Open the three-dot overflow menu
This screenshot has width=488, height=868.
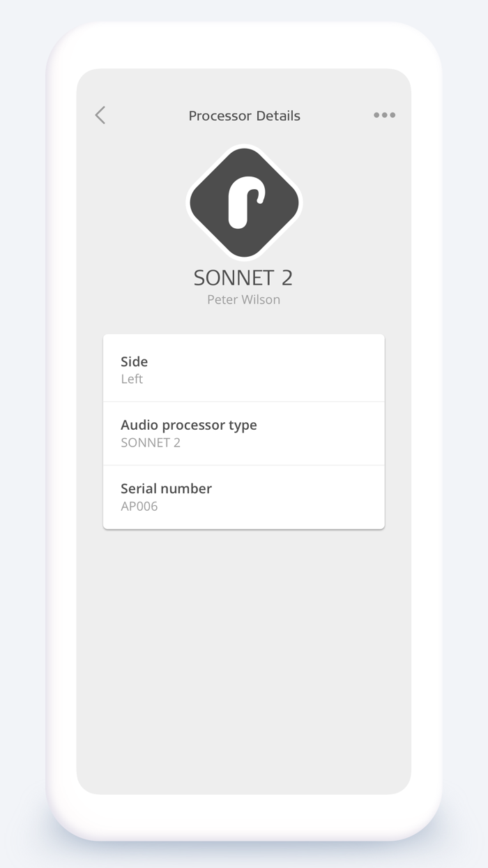click(384, 115)
